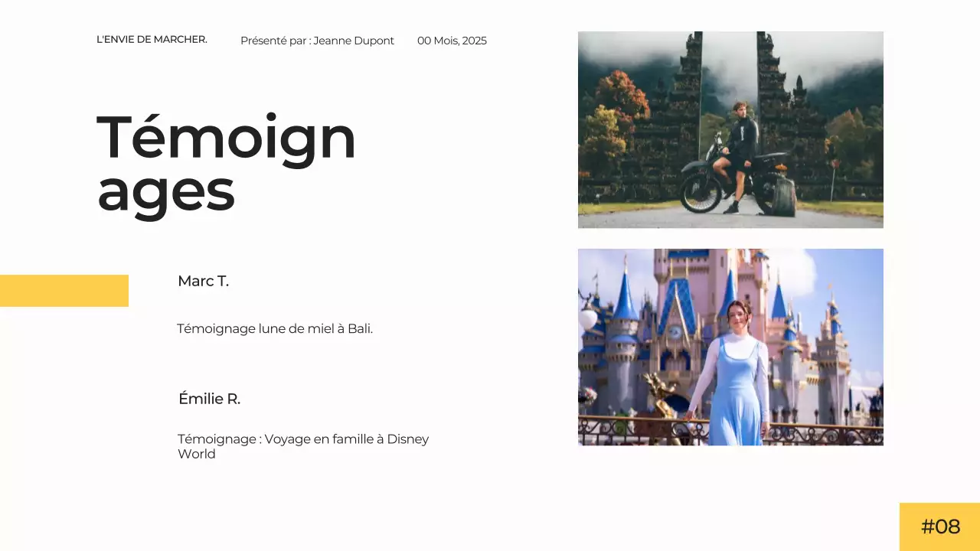Click the clock on the Disney castle
The height and width of the screenshot is (551, 980).
[675, 332]
